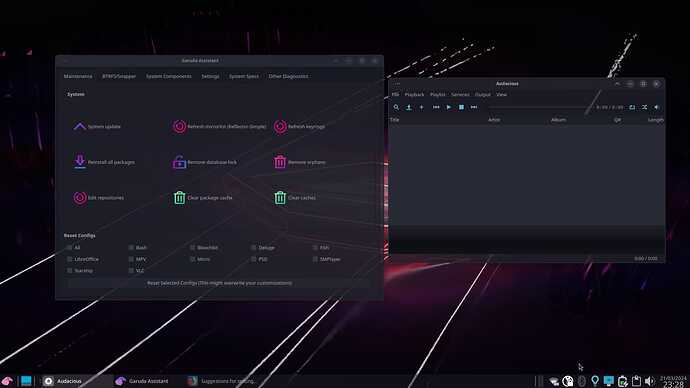Screen dimensions: 690x388
Task: Select Reinstall all packages
Action: (x=104, y=162)
